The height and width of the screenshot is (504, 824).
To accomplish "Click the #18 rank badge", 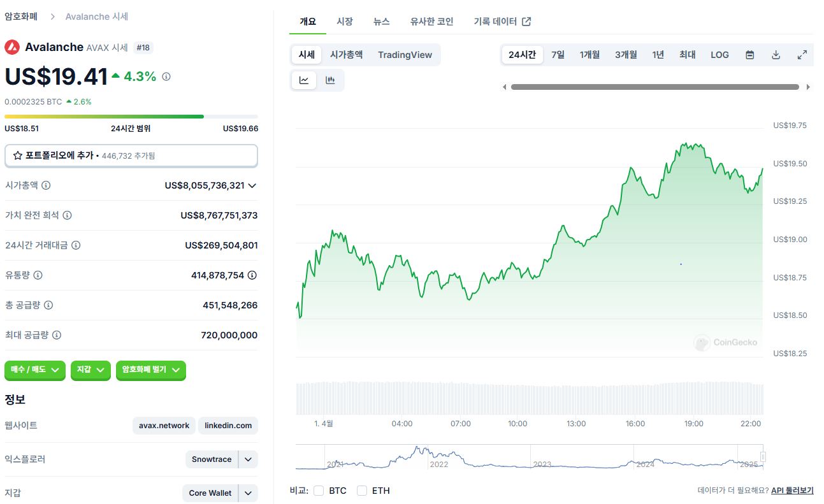I will pos(143,48).
